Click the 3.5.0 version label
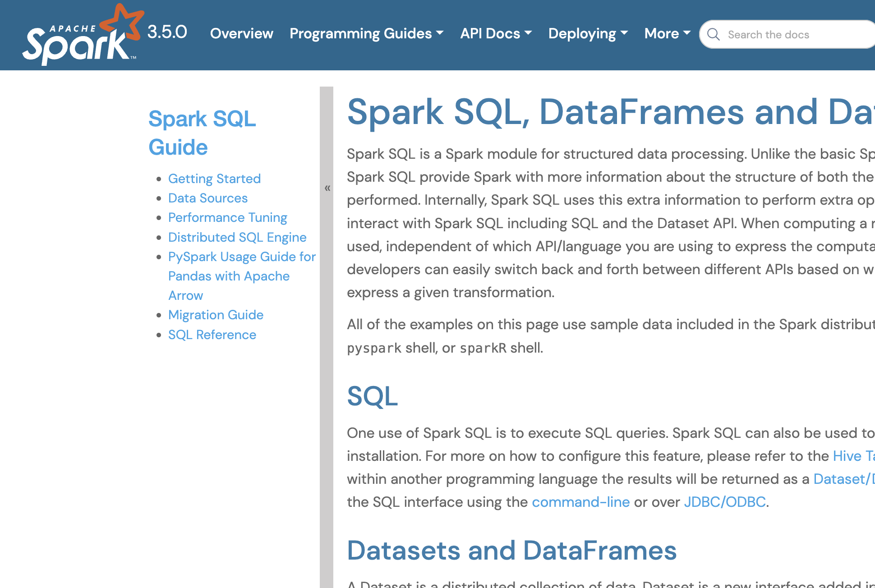 [167, 32]
